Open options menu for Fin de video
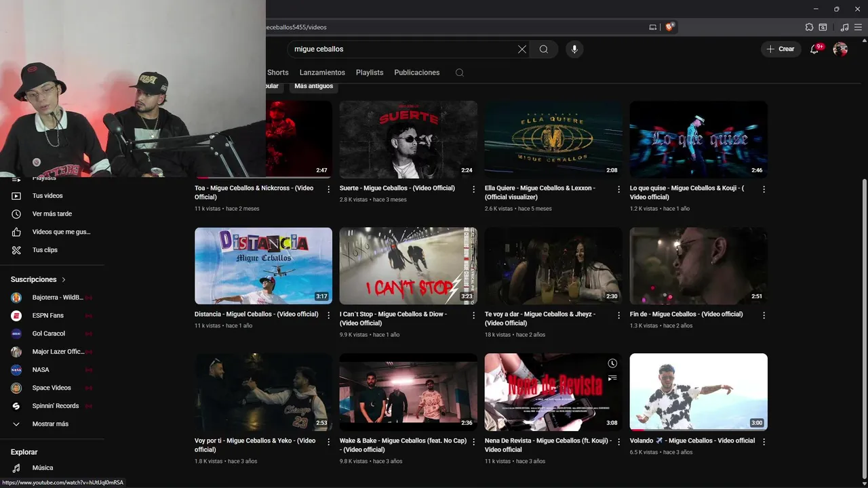 point(764,316)
